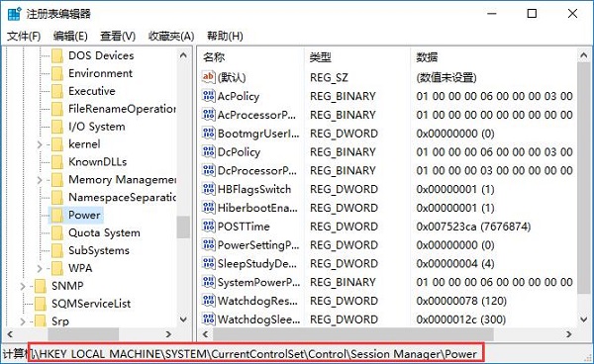Click the icon of SleepStudyDe... value
The image size is (594, 364).
pyautogui.click(x=208, y=263)
